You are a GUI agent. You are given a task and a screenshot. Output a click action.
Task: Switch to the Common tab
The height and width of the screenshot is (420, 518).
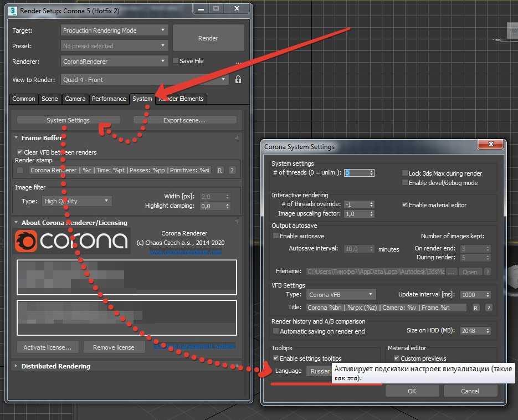point(23,99)
